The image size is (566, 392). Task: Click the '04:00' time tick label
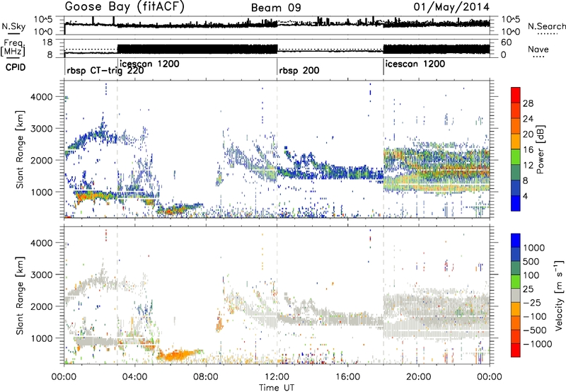pos(134,377)
